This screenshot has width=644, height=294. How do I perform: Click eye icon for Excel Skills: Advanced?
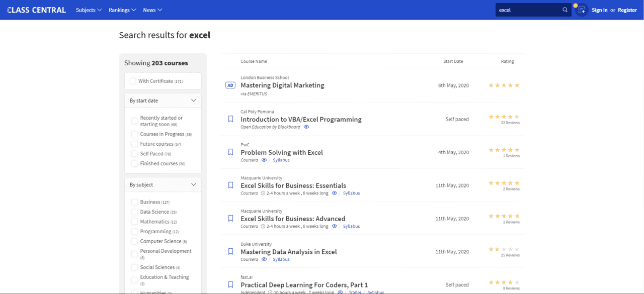click(x=335, y=226)
